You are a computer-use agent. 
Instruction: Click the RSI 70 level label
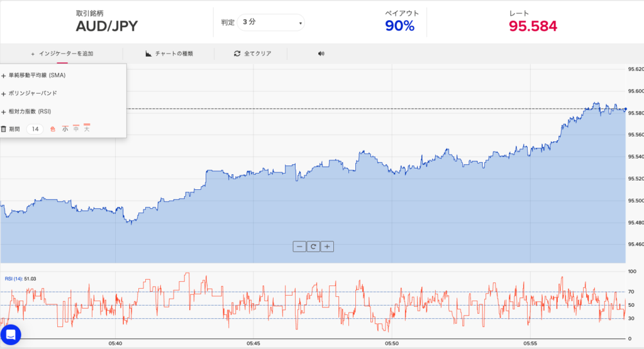tap(631, 292)
